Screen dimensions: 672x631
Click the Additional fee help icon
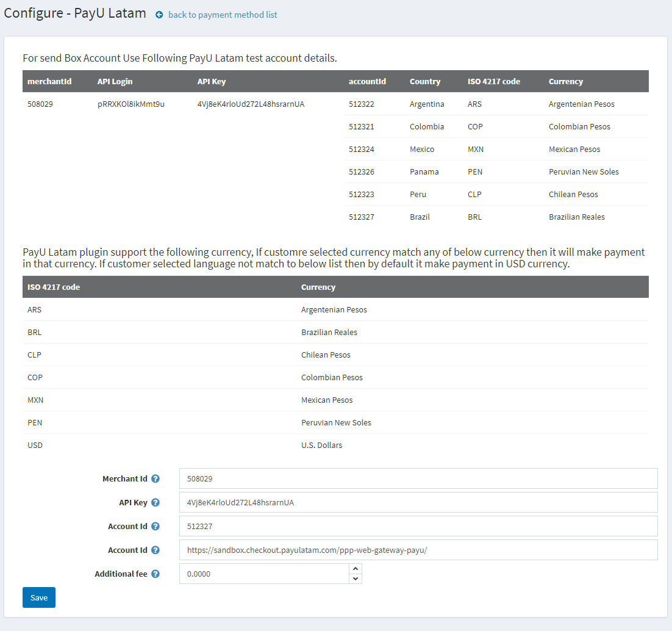tap(155, 574)
